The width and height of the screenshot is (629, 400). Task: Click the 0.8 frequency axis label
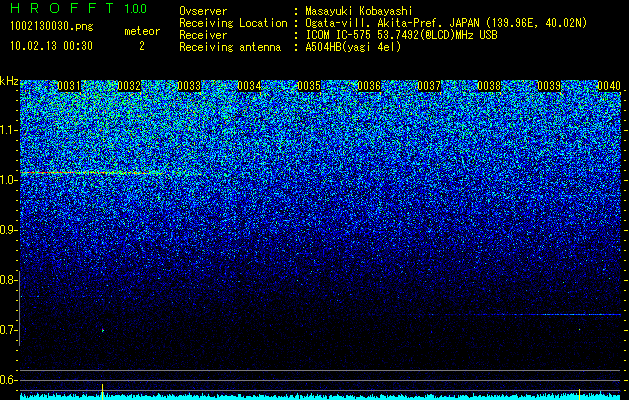9,280
